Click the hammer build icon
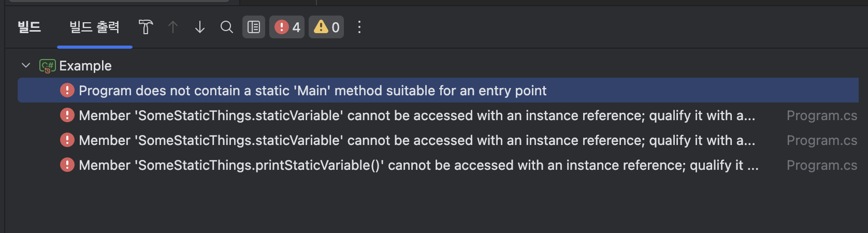Viewport: 868px width, 233px height. (146, 27)
